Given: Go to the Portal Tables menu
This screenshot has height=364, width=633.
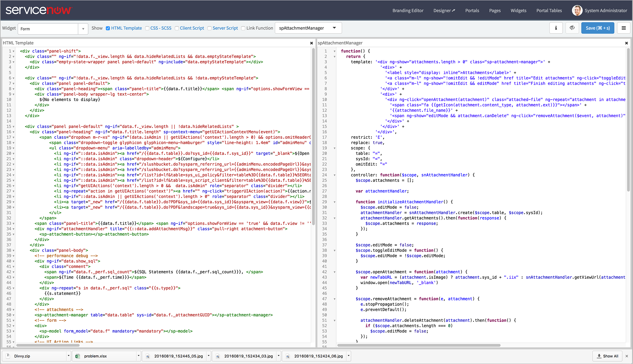Looking at the screenshot, I should pos(549,10).
